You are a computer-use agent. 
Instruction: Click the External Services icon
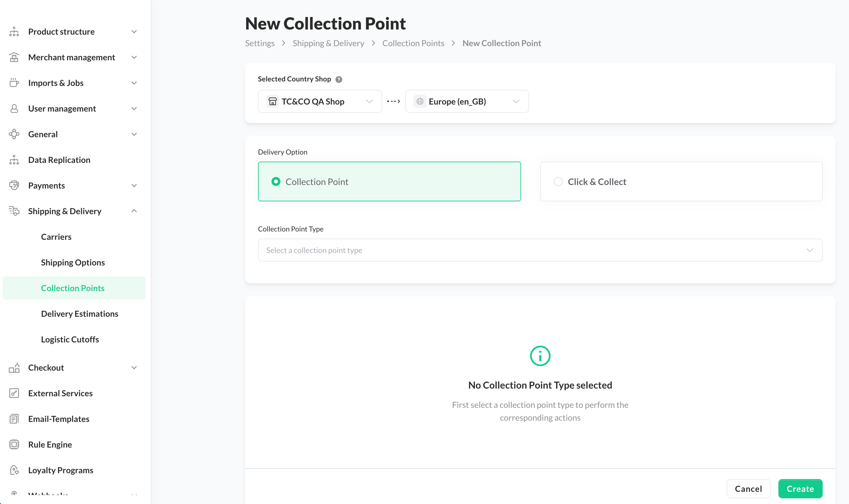[x=14, y=393]
